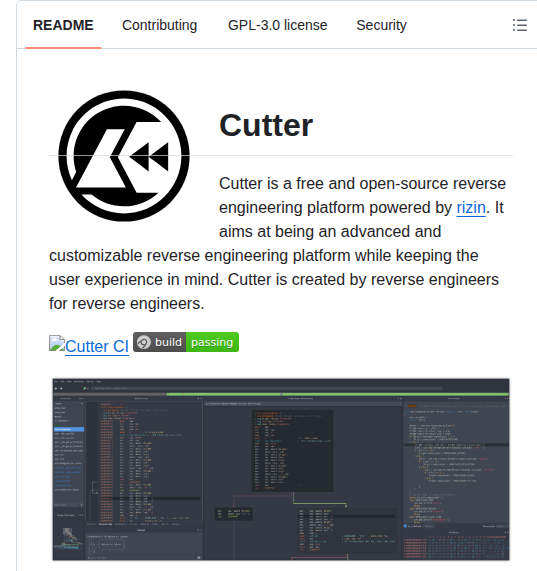Click the build passing badge
537x571 pixels.
coord(186,342)
